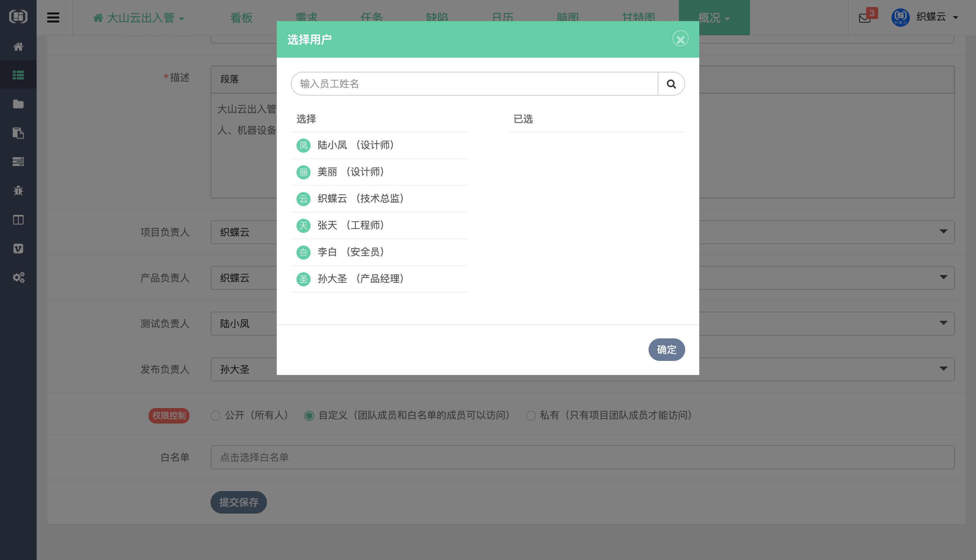Click the folder icon in sidebar
The image size is (976, 560).
pos(18,104)
